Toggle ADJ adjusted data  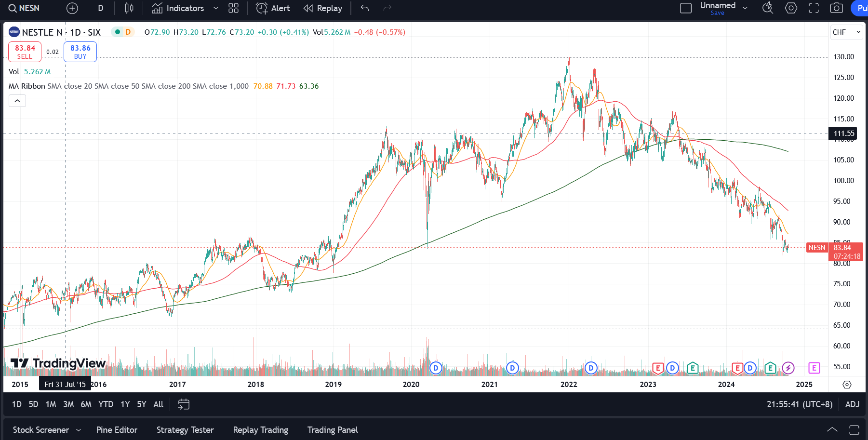coord(852,404)
